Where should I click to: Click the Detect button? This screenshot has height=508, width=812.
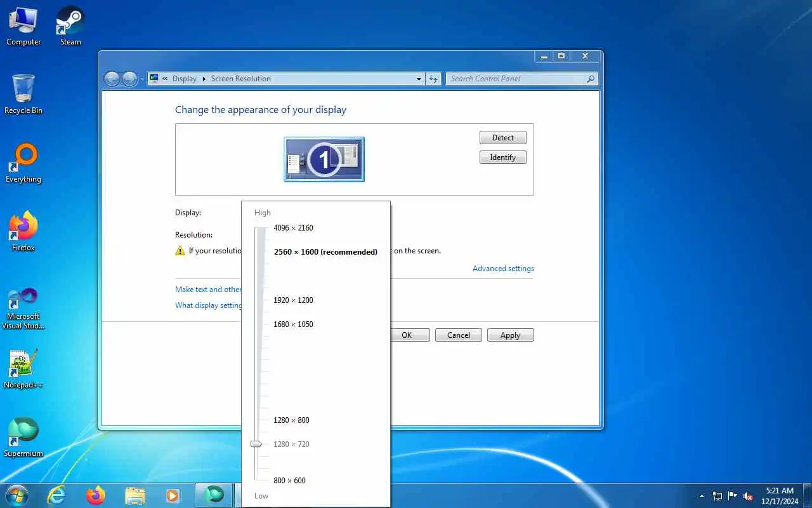pyautogui.click(x=503, y=138)
